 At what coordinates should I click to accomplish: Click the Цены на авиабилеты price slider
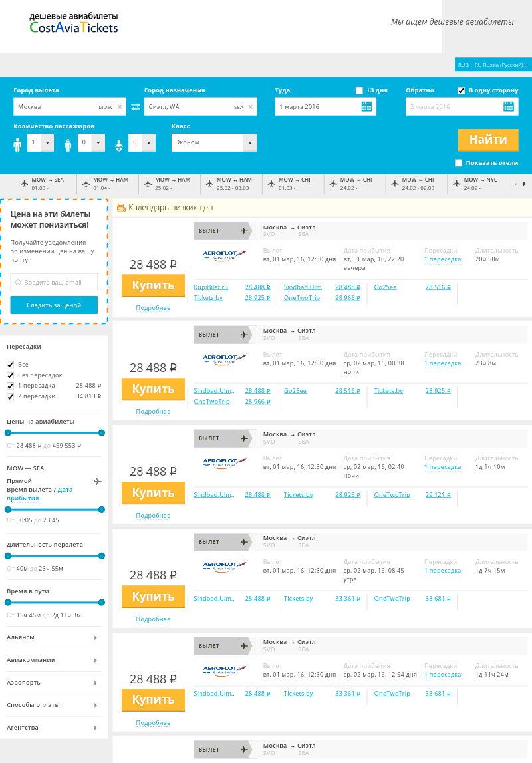pos(55,432)
